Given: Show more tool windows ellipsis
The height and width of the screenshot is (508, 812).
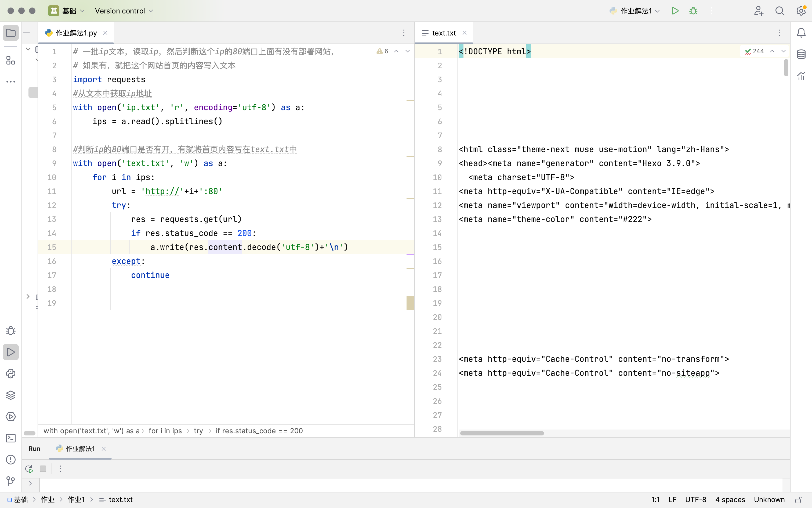Looking at the screenshot, I should coord(11,82).
